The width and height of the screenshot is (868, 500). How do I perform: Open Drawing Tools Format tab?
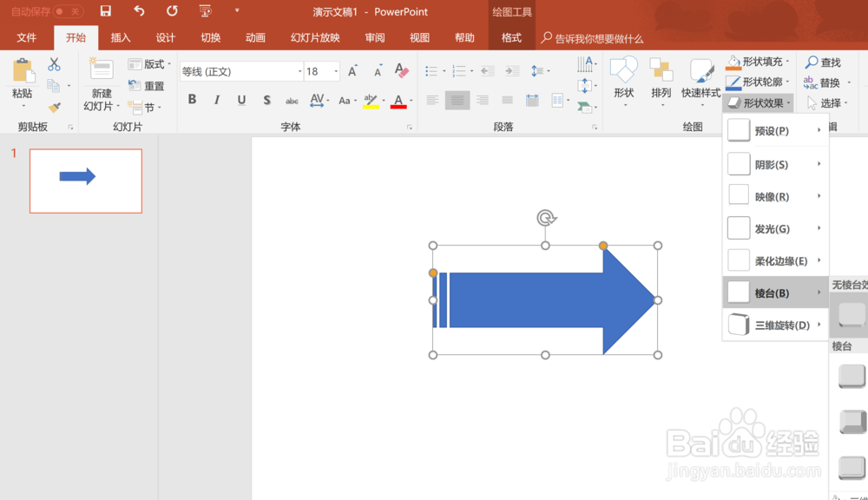point(511,37)
